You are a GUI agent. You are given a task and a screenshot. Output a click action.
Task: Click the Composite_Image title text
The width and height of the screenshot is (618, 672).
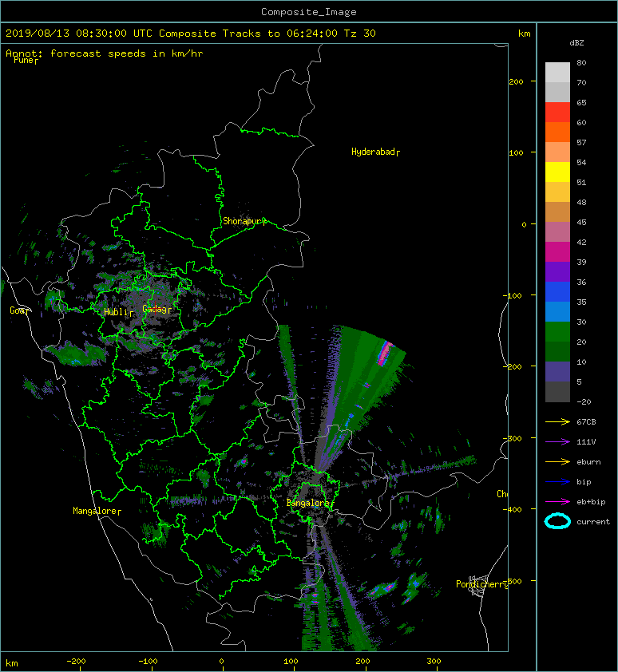click(x=309, y=12)
